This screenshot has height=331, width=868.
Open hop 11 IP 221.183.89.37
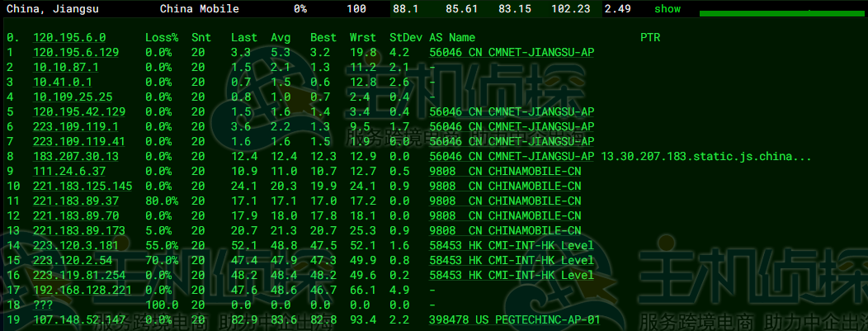[76, 201]
